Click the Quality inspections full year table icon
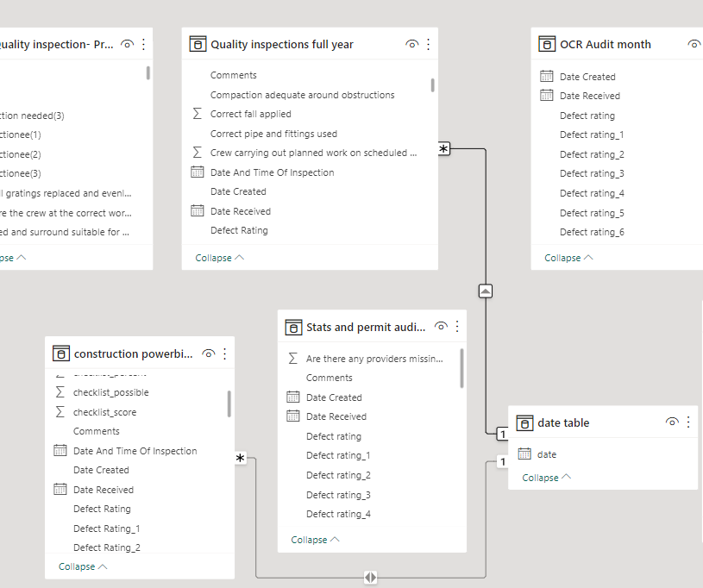This screenshot has height=588, width=703. 198,44
